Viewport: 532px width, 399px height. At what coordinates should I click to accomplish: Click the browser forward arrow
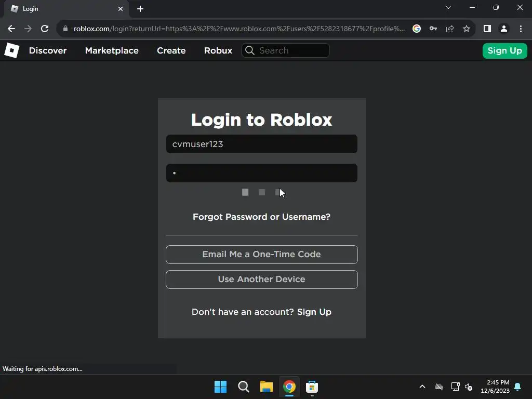[28, 29]
